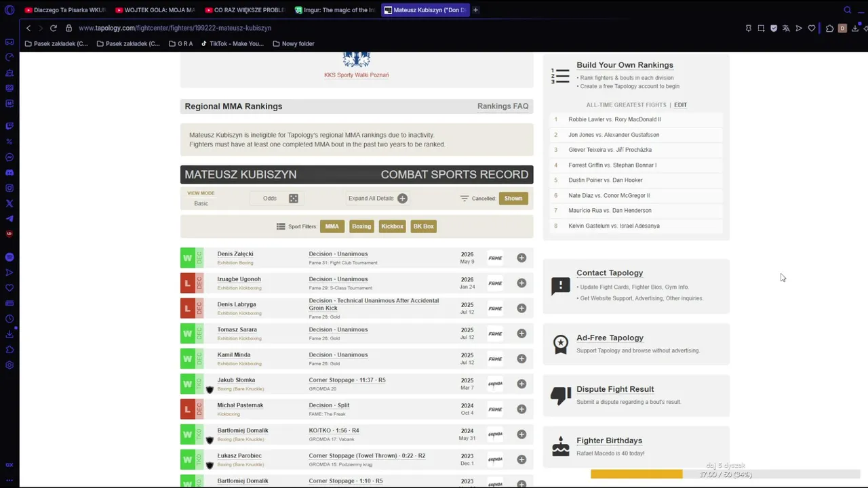The image size is (868, 488).
Task: Expand the Kamil Minda bout details
Action: pyautogui.click(x=521, y=359)
